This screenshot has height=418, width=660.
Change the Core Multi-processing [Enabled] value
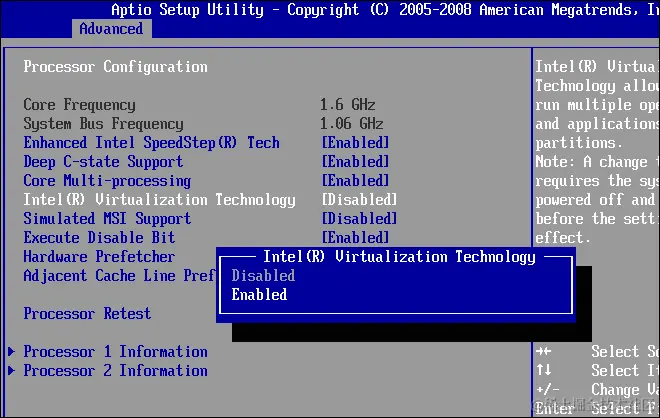(x=355, y=181)
